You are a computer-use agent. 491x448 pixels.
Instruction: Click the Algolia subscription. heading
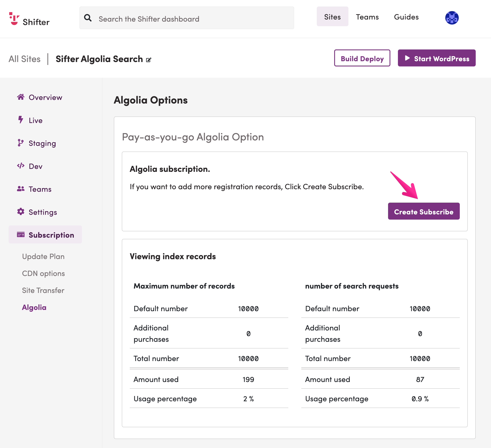tap(170, 169)
